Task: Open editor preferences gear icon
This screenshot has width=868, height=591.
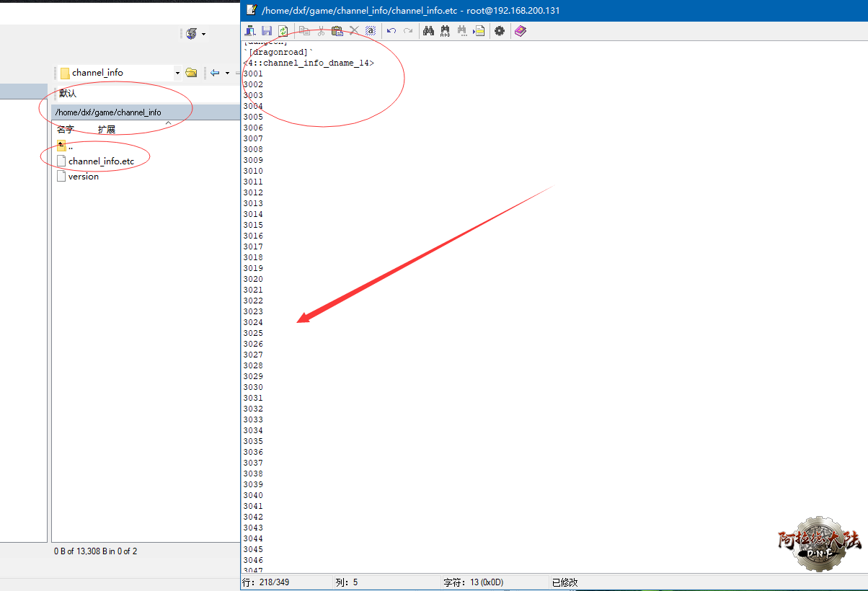Action: click(x=499, y=31)
